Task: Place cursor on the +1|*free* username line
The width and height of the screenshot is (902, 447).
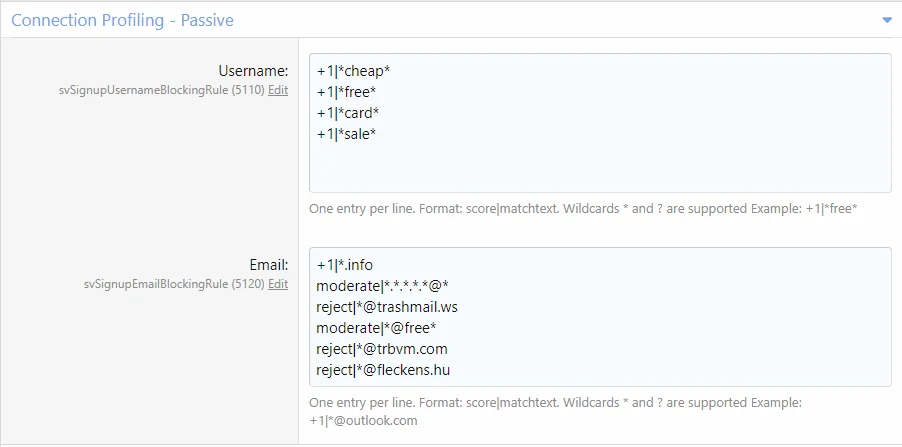Action: (346, 92)
